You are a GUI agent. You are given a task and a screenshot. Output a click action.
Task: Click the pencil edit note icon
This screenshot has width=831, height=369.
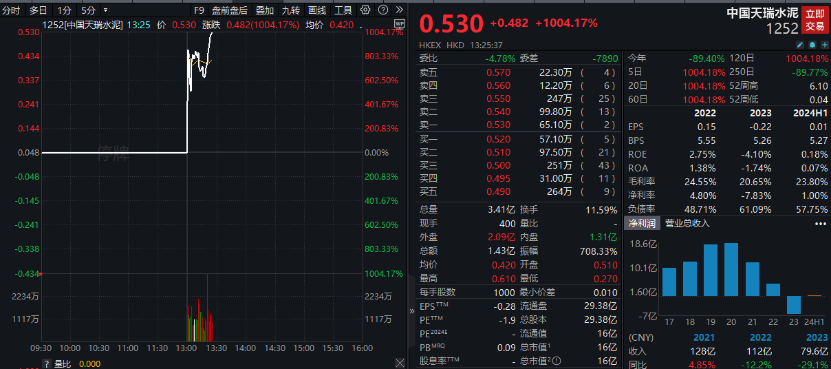pyautogui.click(x=801, y=45)
